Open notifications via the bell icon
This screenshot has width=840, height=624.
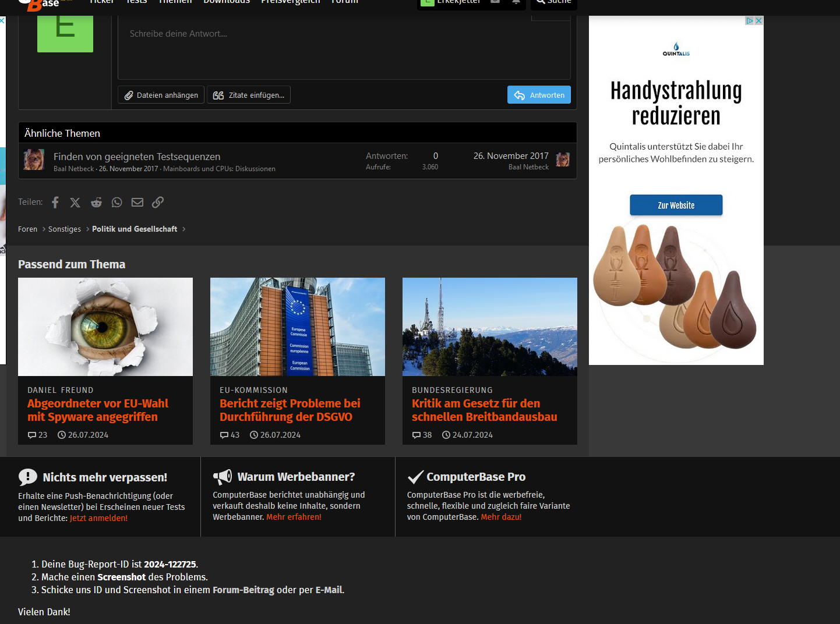coord(516,3)
